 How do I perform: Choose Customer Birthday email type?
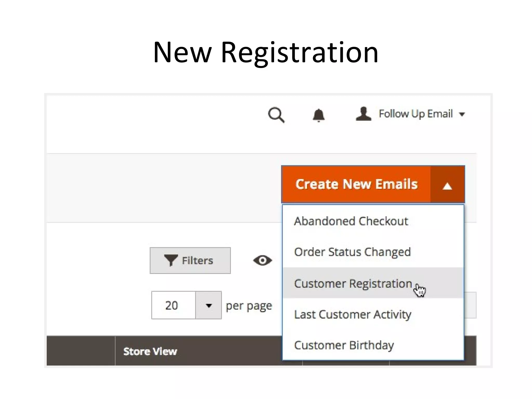[373, 345]
